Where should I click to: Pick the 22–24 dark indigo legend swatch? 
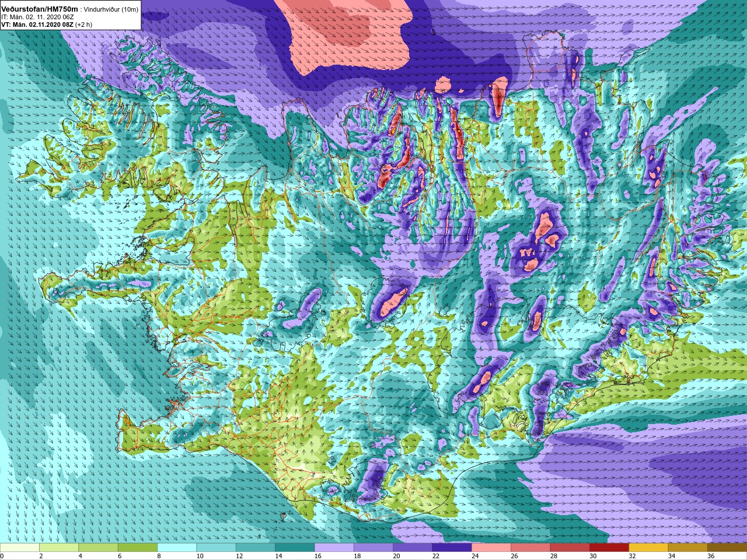pyautogui.click(x=452, y=548)
